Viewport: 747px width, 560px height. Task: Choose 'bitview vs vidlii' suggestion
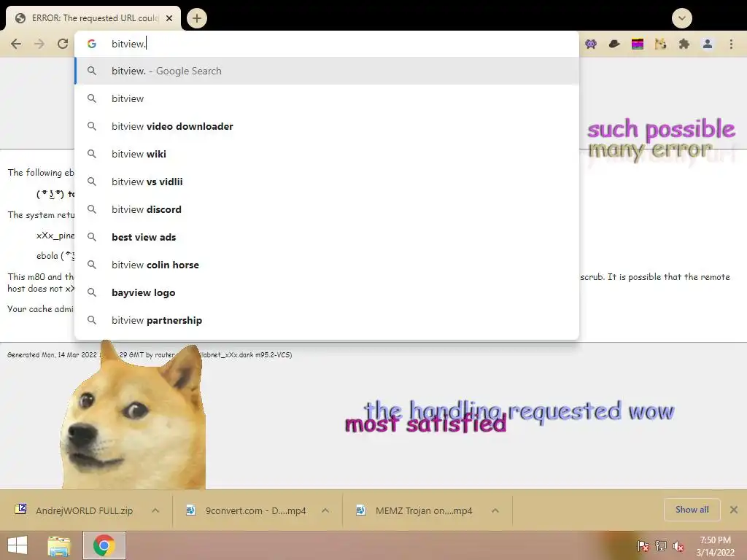pos(327,182)
